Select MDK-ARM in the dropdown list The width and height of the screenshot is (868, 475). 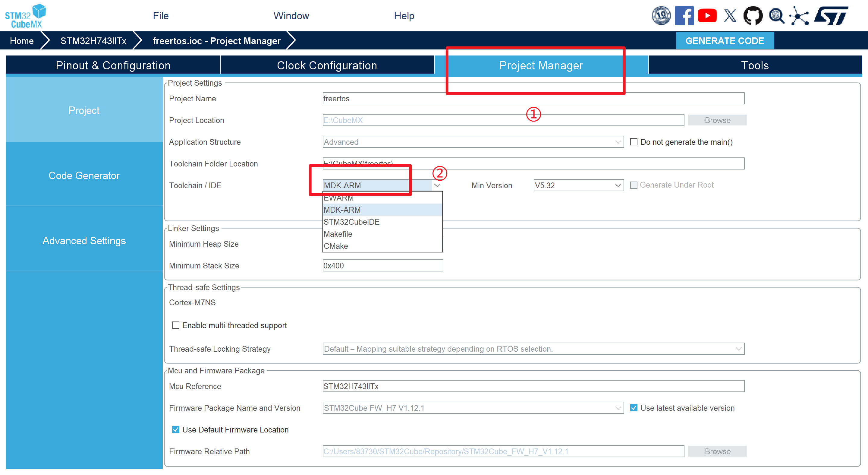(x=382, y=210)
